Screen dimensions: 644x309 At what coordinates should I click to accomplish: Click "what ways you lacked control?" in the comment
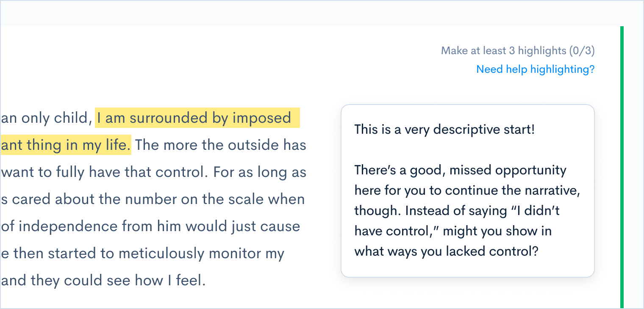446,251
